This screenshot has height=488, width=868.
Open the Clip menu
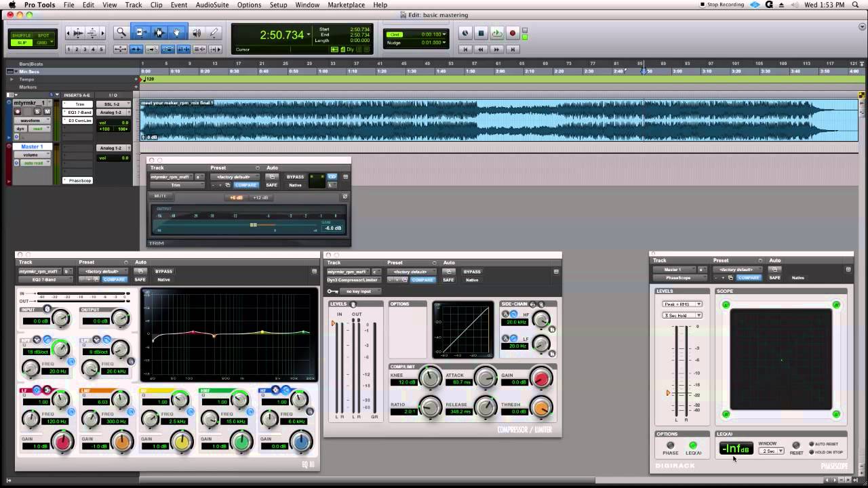click(x=157, y=5)
